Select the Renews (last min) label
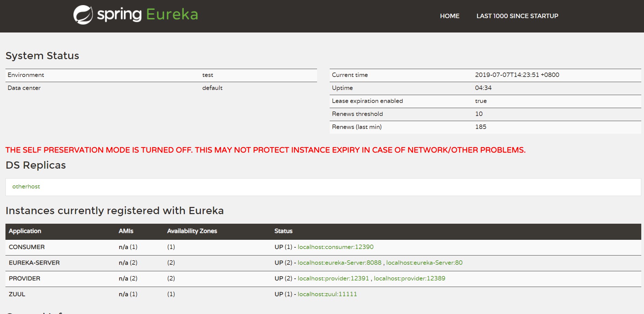 357,127
